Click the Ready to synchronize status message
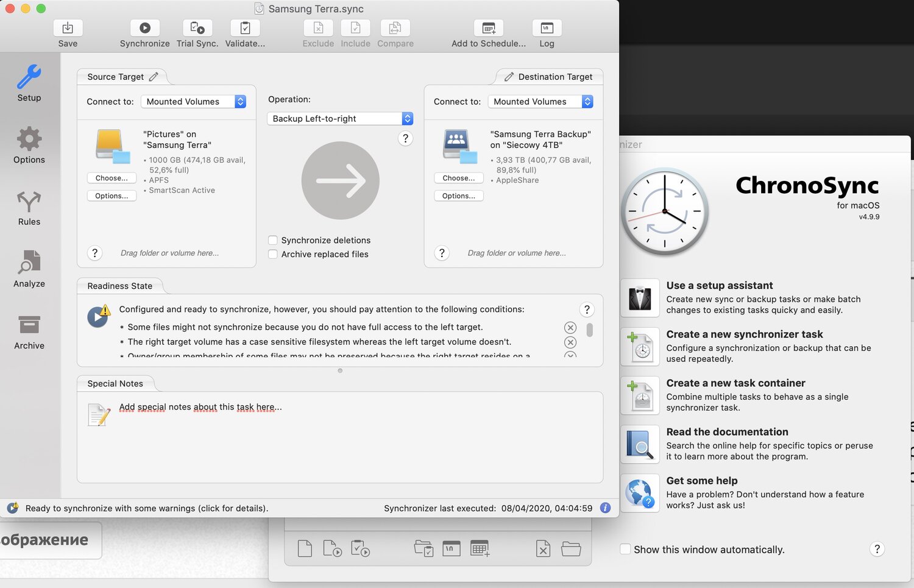This screenshot has width=914, height=588. 147,508
